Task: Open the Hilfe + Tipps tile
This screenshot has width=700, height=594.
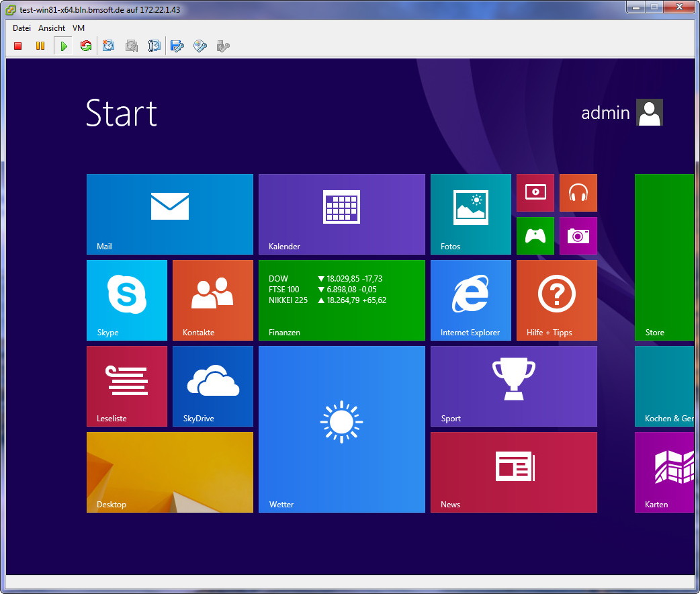Action: click(x=557, y=300)
